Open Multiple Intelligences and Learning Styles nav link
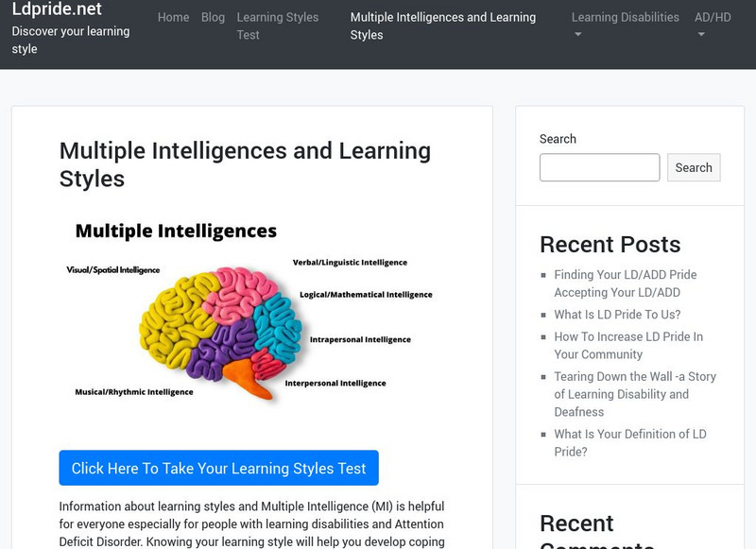Viewport: 756px width, 549px height. [x=442, y=26]
